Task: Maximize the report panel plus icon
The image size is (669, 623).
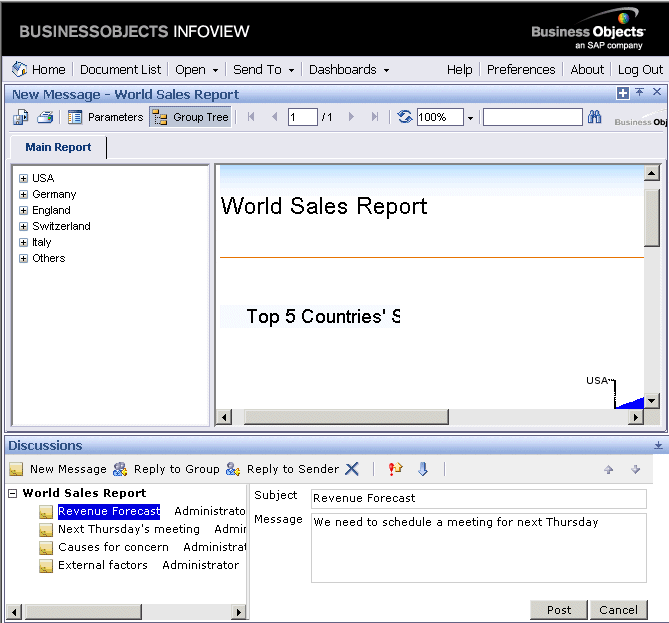Action: (x=623, y=93)
